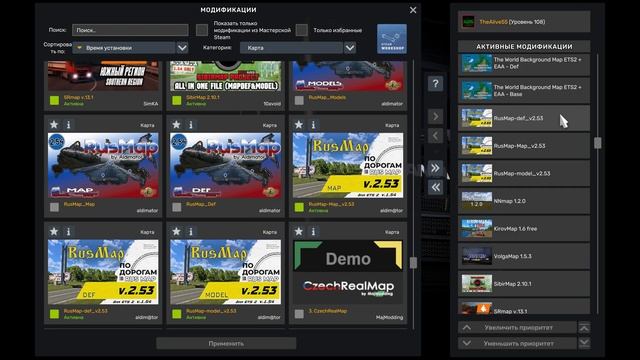This screenshot has width=640, height=360.
Task: Select active mod RusMap-def_v2.53
Action: (524, 118)
